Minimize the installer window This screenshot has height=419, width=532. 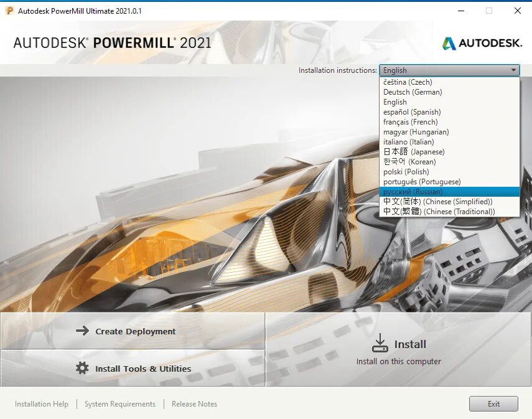tap(460, 11)
